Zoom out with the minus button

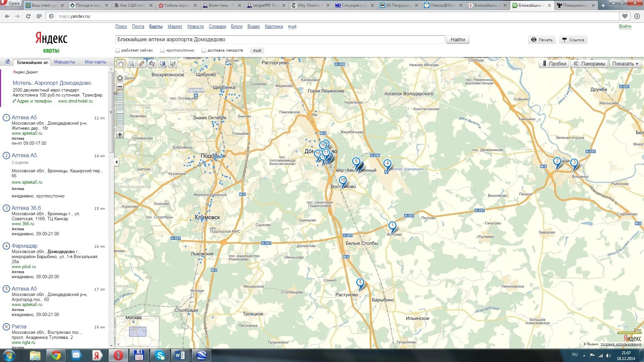click(120, 86)
